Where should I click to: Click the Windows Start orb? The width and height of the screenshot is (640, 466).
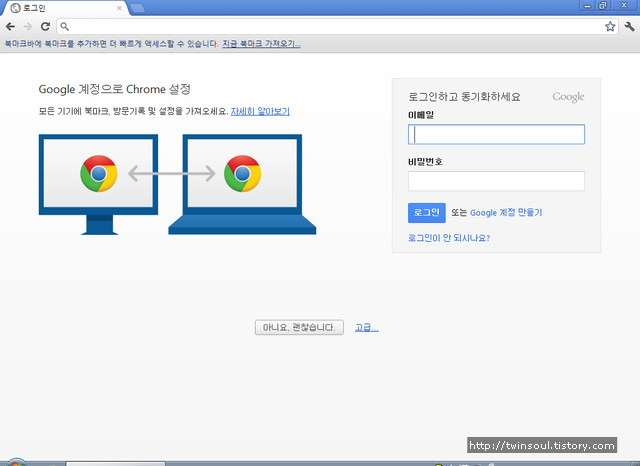(16, 462)
